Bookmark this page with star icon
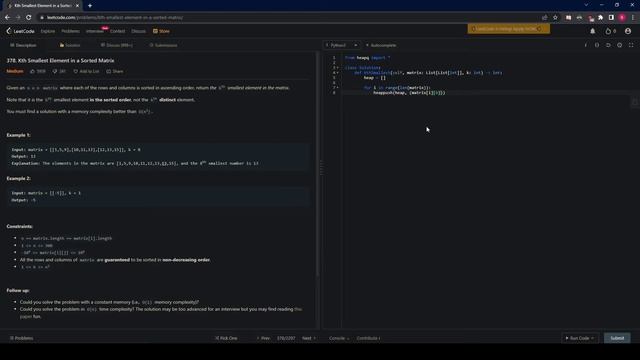The image size is (640, 360). (555, 18)
